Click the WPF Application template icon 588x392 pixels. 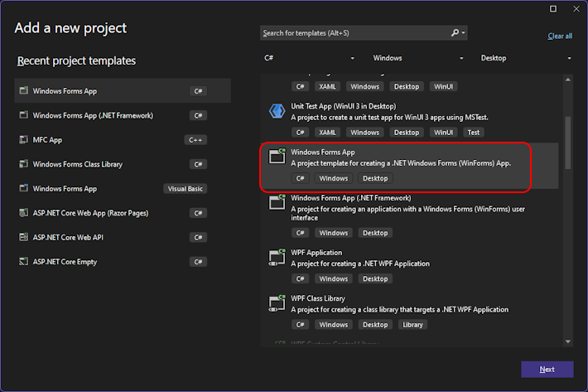point(277,258)
